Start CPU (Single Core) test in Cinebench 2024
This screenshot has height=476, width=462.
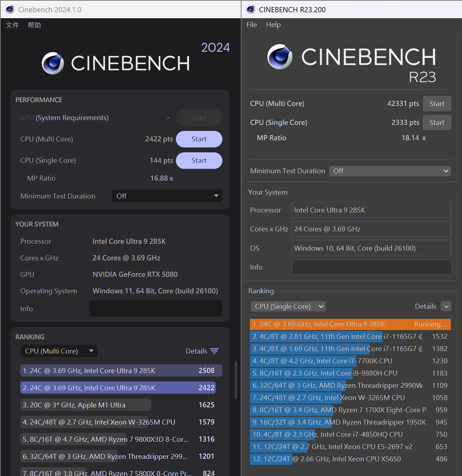(199, 161)
